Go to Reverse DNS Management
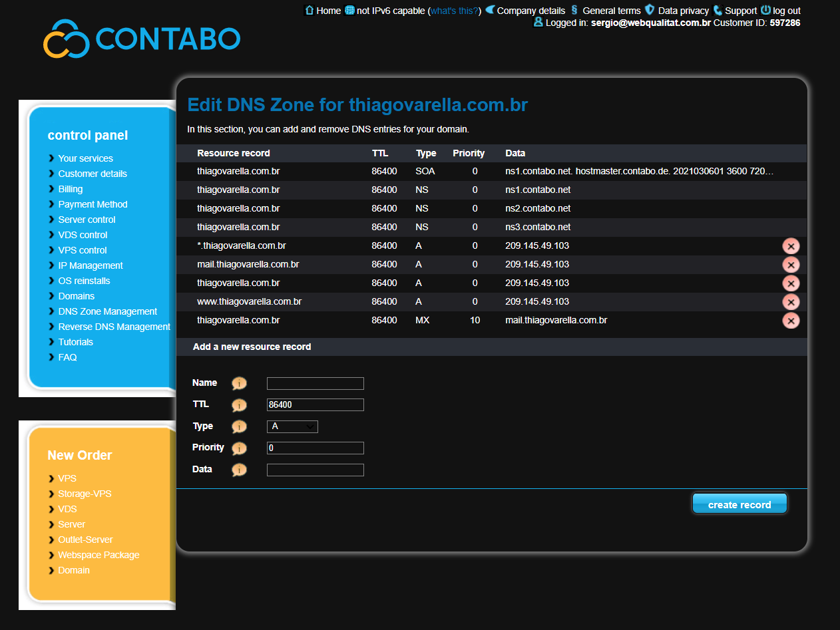This screenshot has height=630, width=840. pyautogui.click(x=114, y=327)
